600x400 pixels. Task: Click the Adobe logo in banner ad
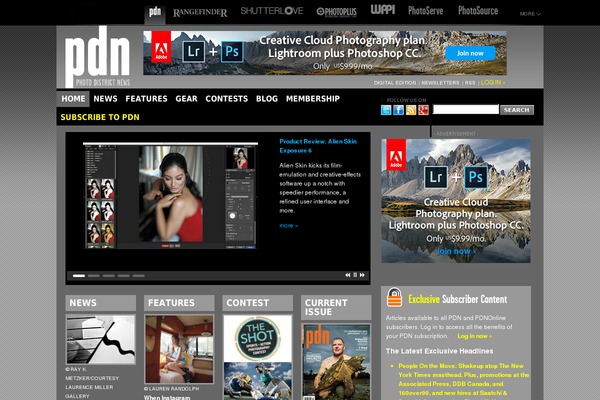pyautogui.click(x=161, y=47)
